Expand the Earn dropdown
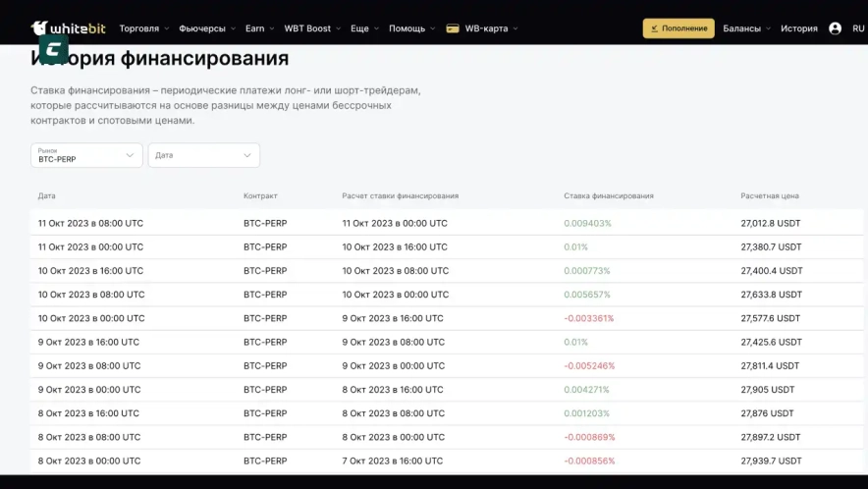Image resolution: width=868 pixels, height=489 pixels. (259, 28)
